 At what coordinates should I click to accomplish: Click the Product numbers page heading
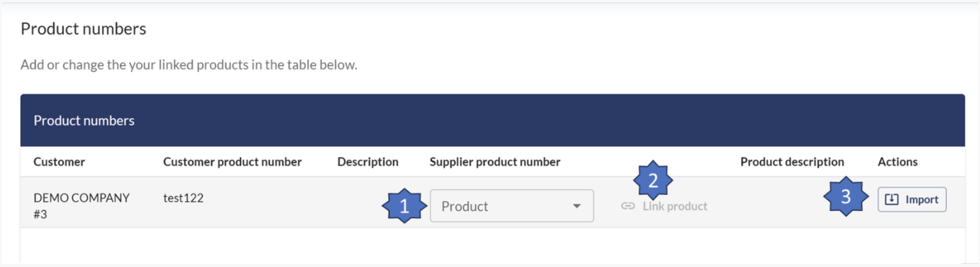pyautogui.click(x=83, y=29)
